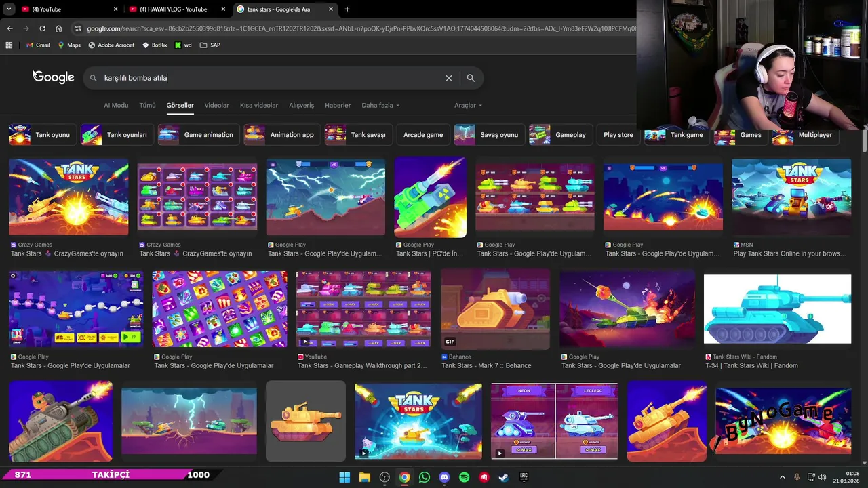
Task: Go back to the previous page
Action: click(9, 28)
